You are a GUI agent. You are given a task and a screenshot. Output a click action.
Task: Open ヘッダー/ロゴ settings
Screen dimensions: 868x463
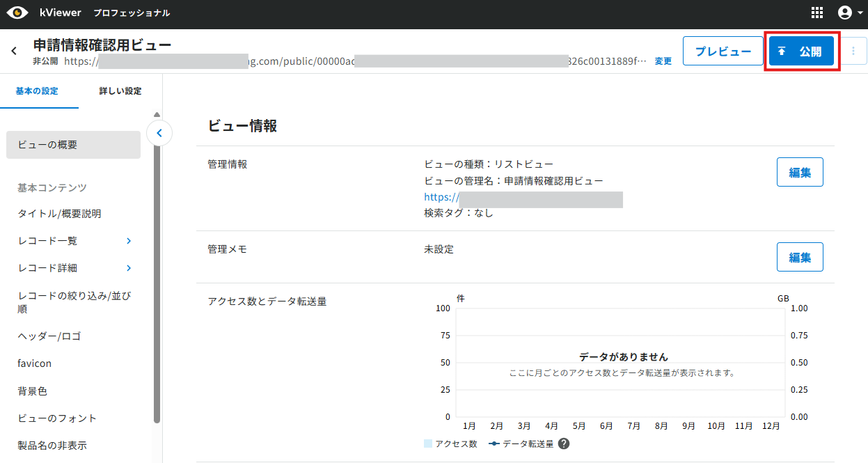[x=49, y=336]
